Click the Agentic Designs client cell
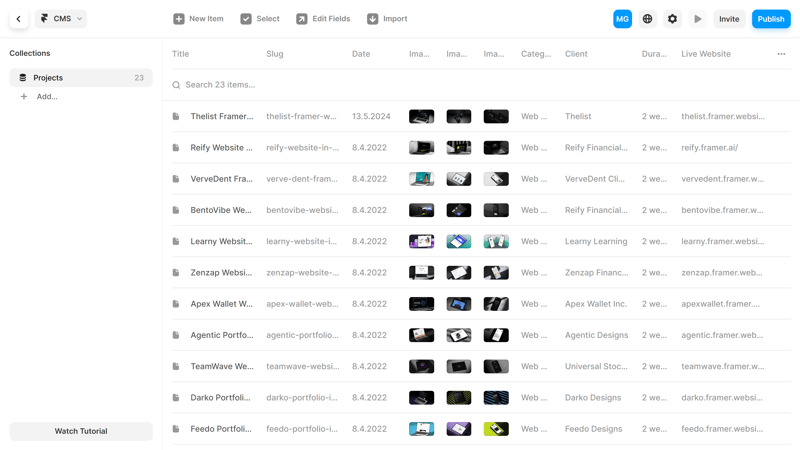 pos(596,335)
